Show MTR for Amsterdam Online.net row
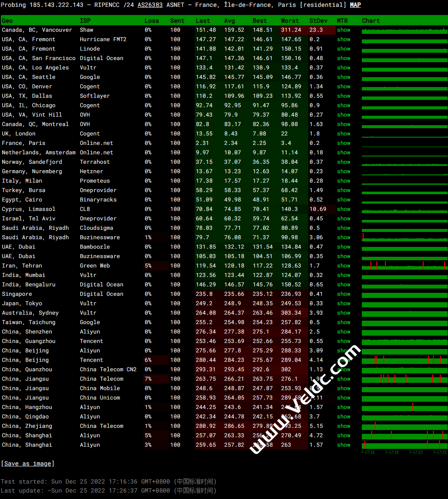 pos(344,153)
